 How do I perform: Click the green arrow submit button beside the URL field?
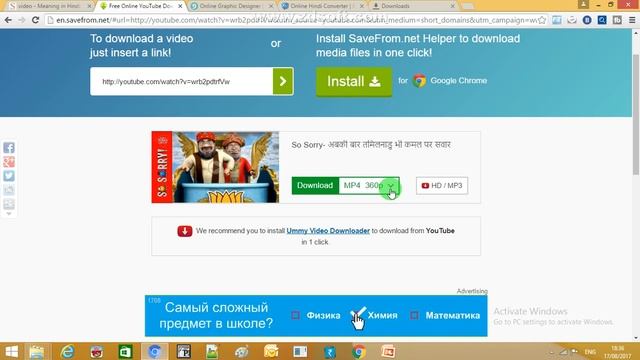[283, 81]
